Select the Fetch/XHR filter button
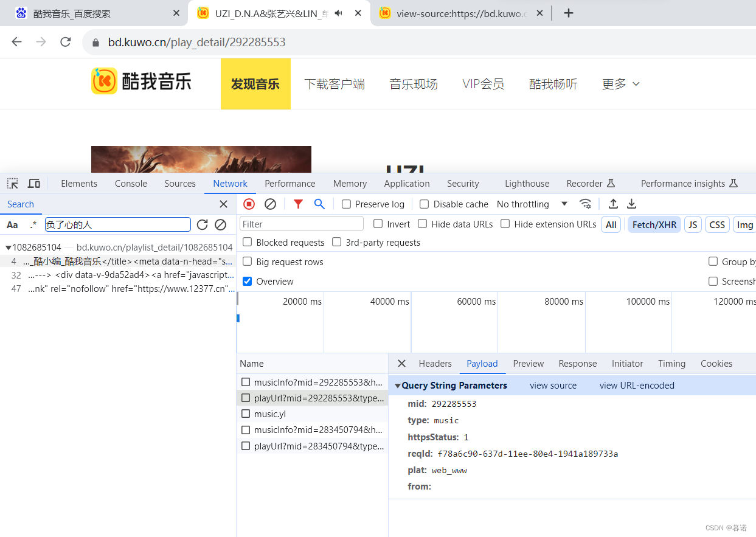 pyautogui.click(x=654, y=224)
